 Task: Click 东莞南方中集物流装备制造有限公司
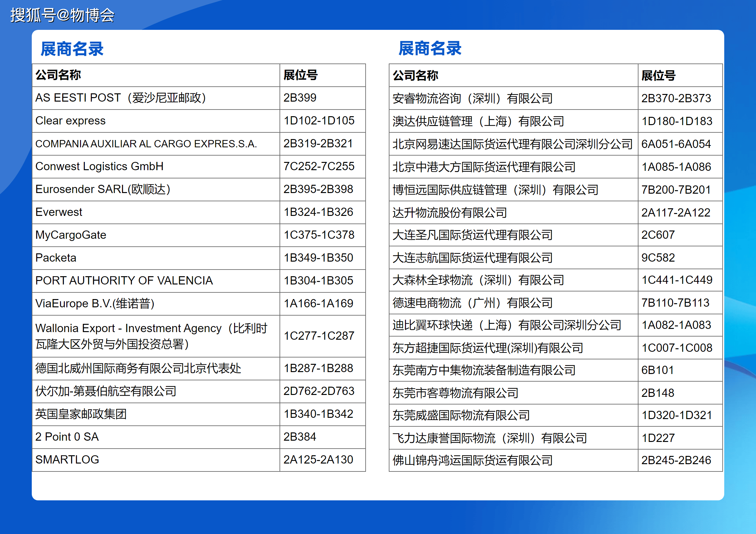[484, 370]
